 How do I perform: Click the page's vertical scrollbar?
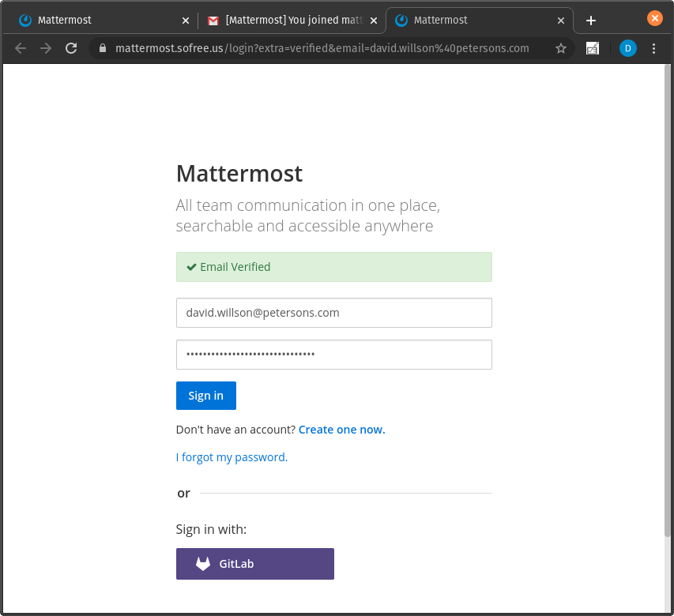pos(667,301)
